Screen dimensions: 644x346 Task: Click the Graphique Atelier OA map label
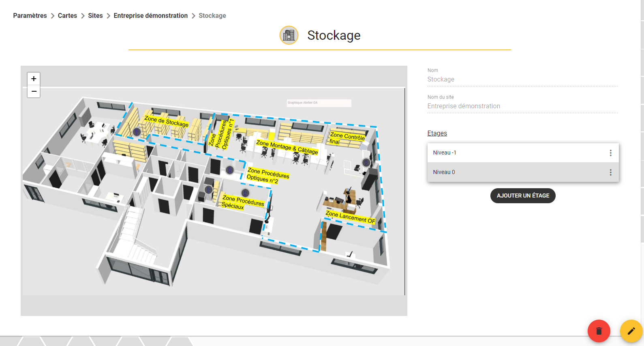319,103
